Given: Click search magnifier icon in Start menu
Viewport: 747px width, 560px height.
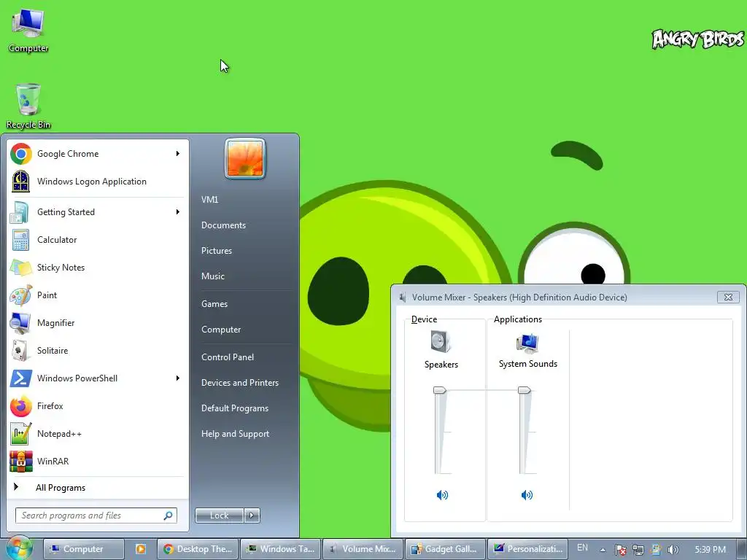Looking at the screenshot, I should pyautogui.click(x=168, y=516).
